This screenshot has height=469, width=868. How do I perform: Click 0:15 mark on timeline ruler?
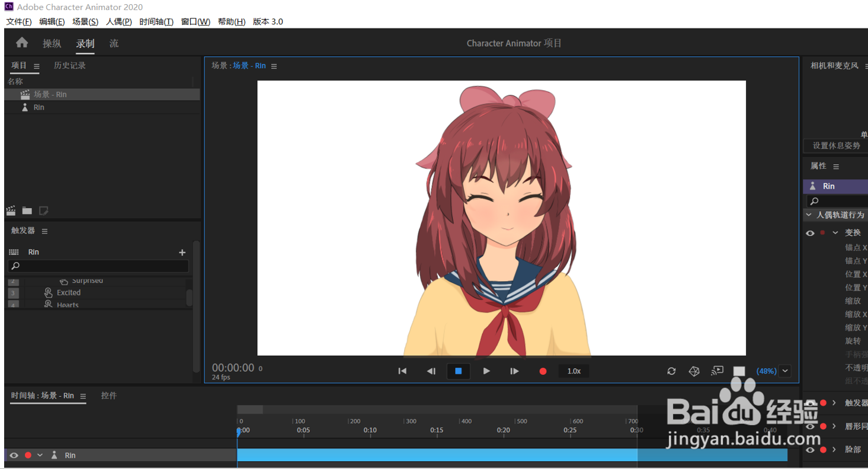[437, 430]
